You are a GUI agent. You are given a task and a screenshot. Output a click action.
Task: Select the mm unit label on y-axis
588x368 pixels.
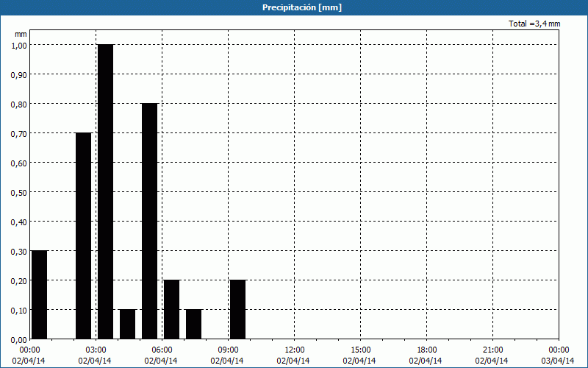pyautogui.click(x=21, y=34)
